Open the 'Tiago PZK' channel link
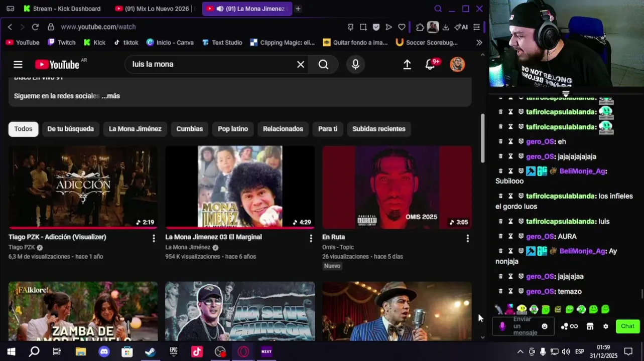644x361 pixels. pos(22,247)
